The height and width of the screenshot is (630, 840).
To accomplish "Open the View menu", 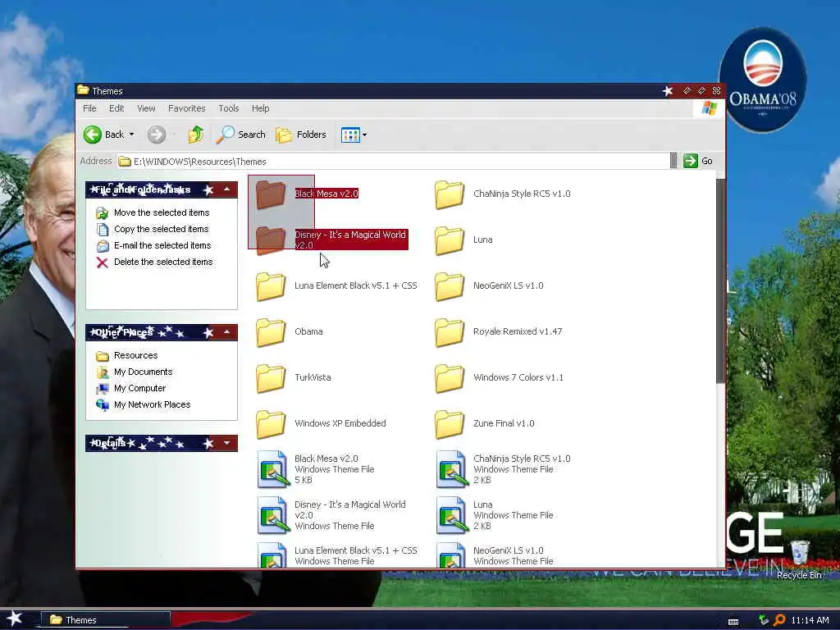I will tap(146, 108).
